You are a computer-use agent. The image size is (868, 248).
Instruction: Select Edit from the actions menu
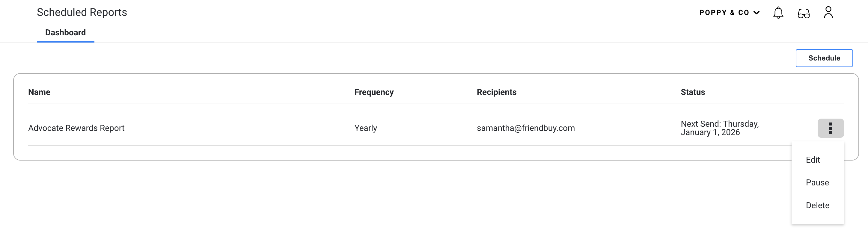coord(813,160)
